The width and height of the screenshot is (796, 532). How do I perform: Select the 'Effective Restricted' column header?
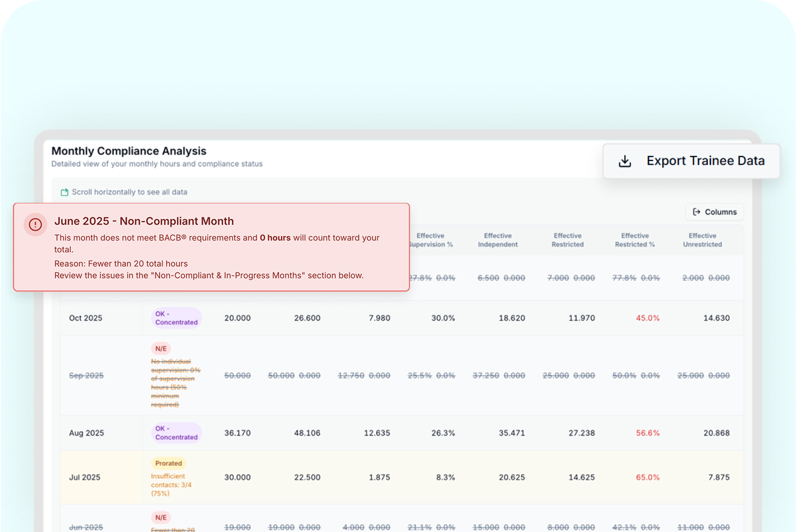568,240
